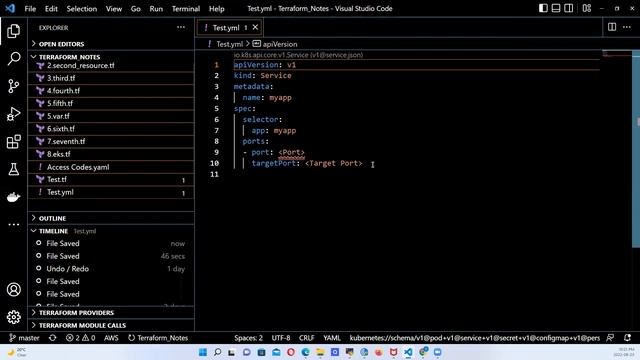
Task: Synchronize changes in status bar
Action: (x=53, y=338)
